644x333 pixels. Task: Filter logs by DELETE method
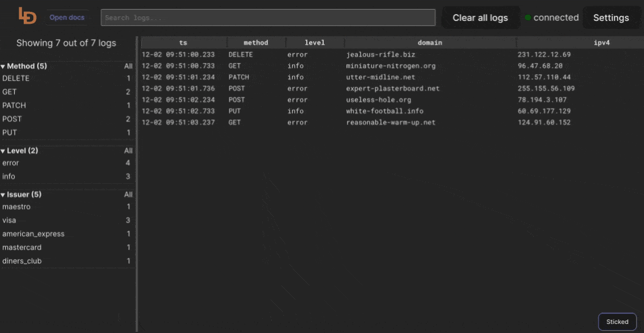pyautogui.click(x=16, y=79)
